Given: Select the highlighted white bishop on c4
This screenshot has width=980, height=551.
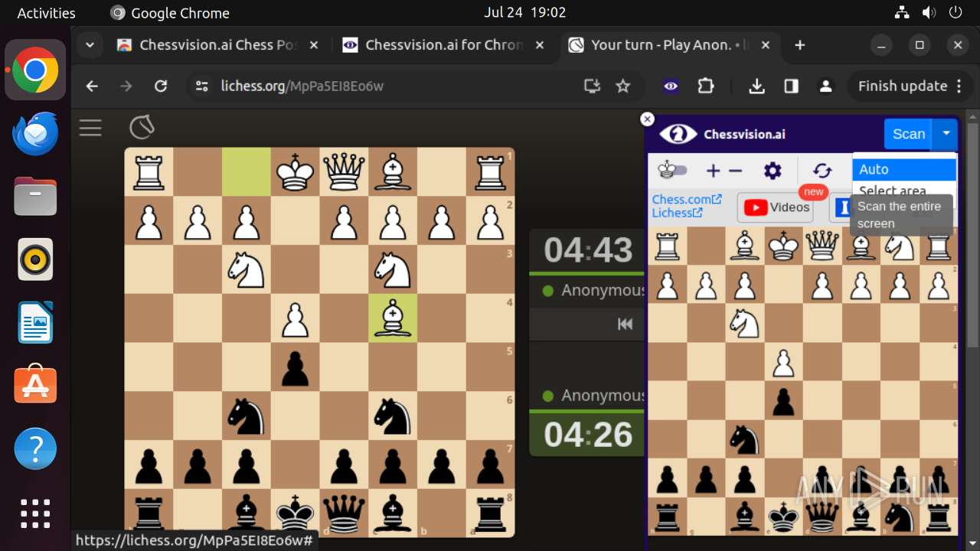Looking at the screenshot, I should 393,318.
